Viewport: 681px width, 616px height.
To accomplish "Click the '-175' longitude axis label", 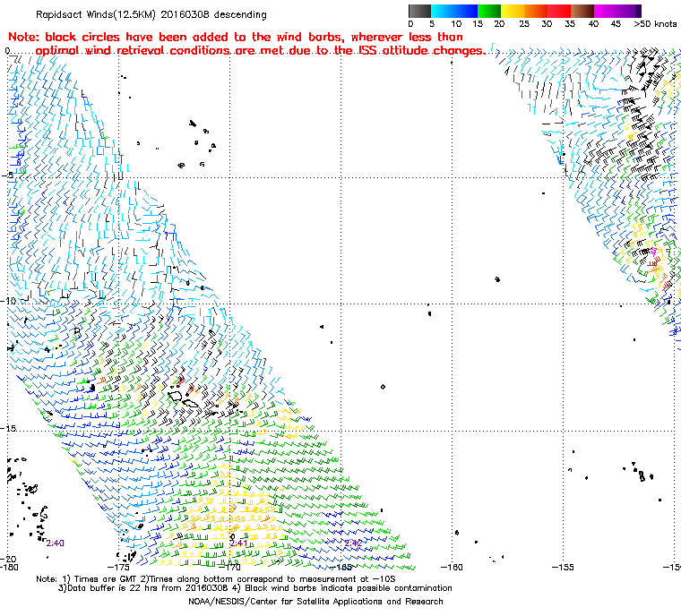I will click(118, 567).
